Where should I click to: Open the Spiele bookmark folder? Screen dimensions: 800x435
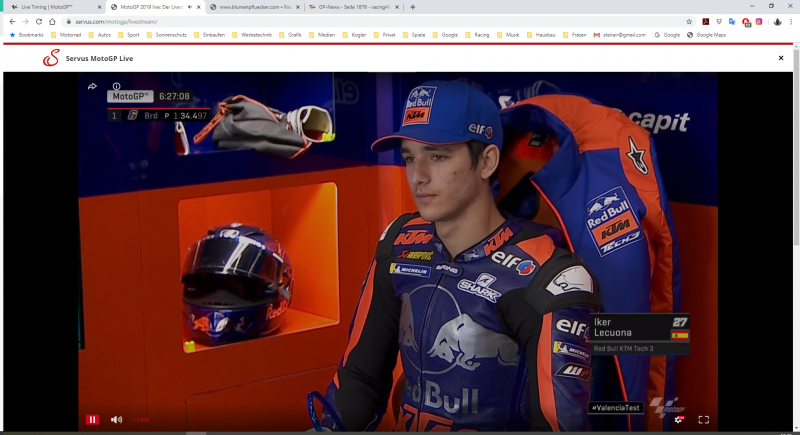pos(414,35)
